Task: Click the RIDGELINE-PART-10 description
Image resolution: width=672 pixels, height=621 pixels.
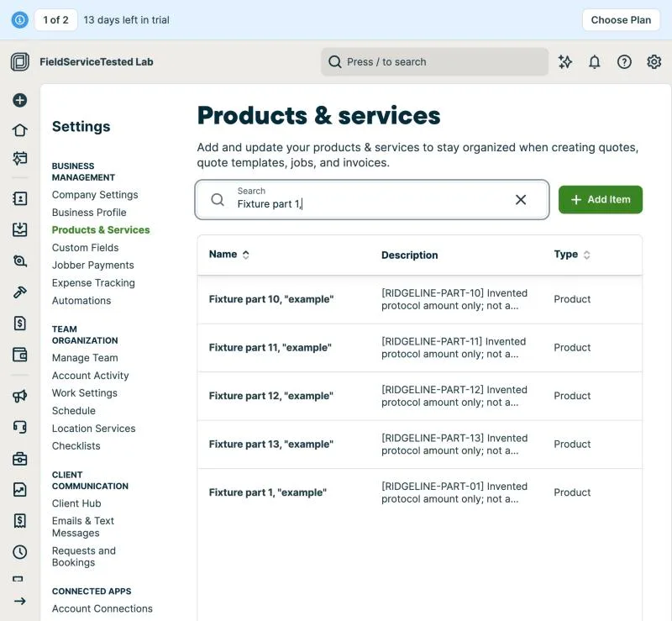Action: pyautogui.click(x=454, y=299)
